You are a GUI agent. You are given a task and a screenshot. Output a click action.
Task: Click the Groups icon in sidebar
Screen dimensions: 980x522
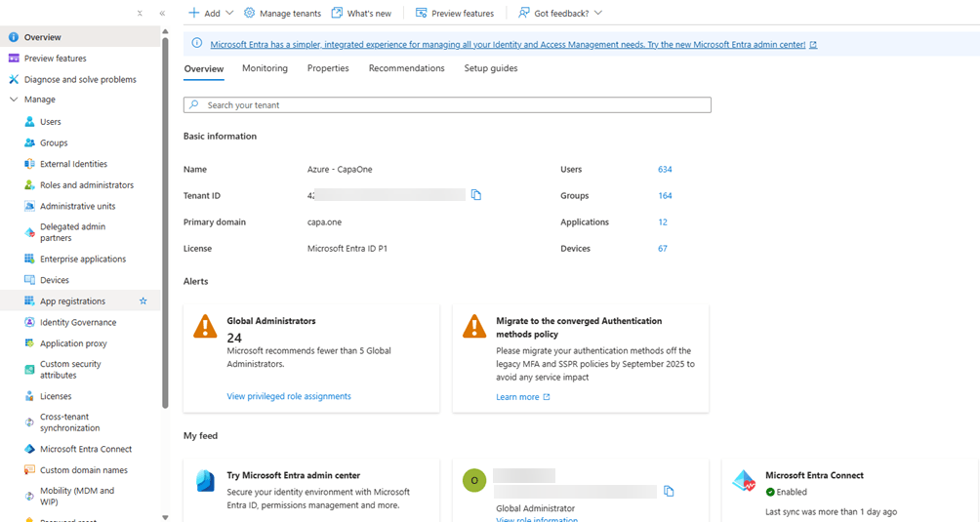tap(29, 143)
